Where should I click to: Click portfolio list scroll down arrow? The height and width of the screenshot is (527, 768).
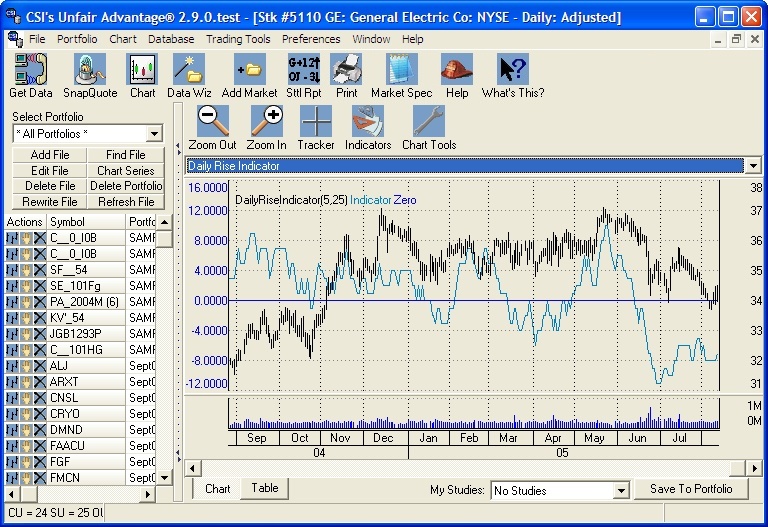click(165, 478)
